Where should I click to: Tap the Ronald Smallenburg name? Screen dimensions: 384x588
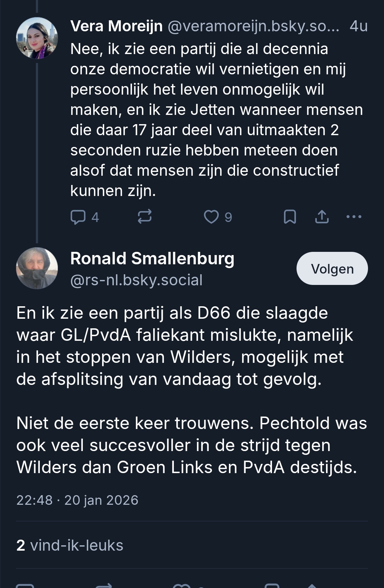[152, 259]
